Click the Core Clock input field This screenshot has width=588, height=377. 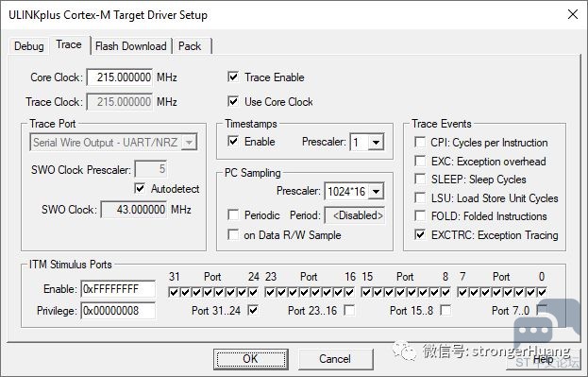coord(120,77)
